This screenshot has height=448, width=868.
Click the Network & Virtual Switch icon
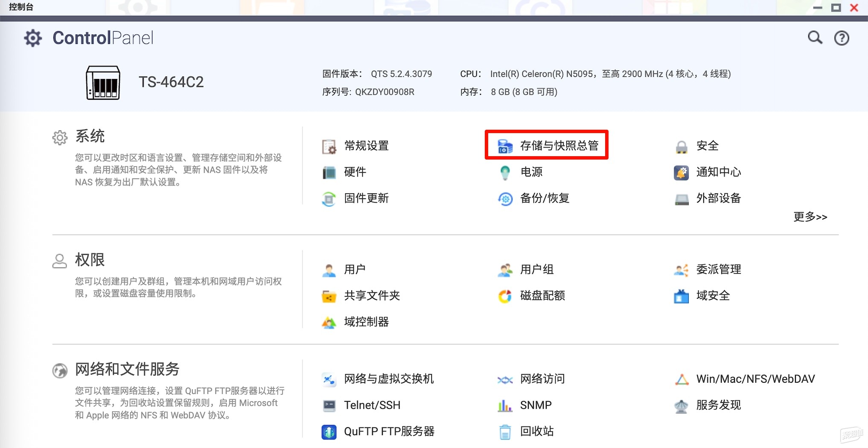pos(329,379)
